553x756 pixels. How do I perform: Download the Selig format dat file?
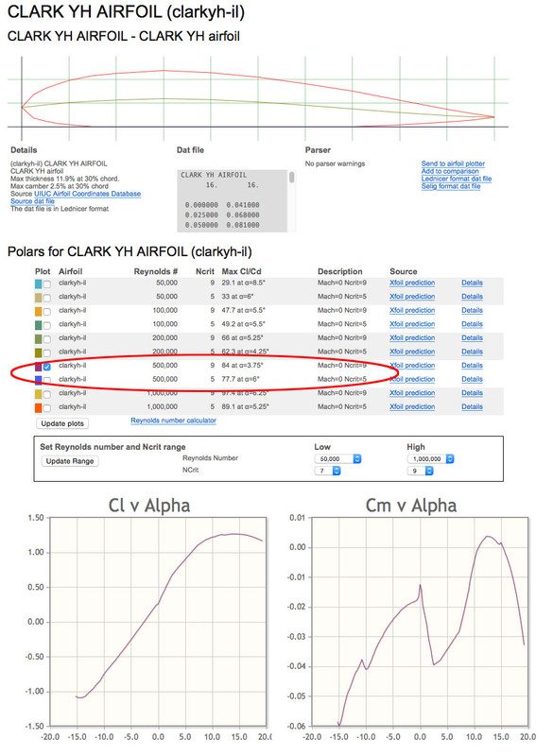[x=451, y=186]
